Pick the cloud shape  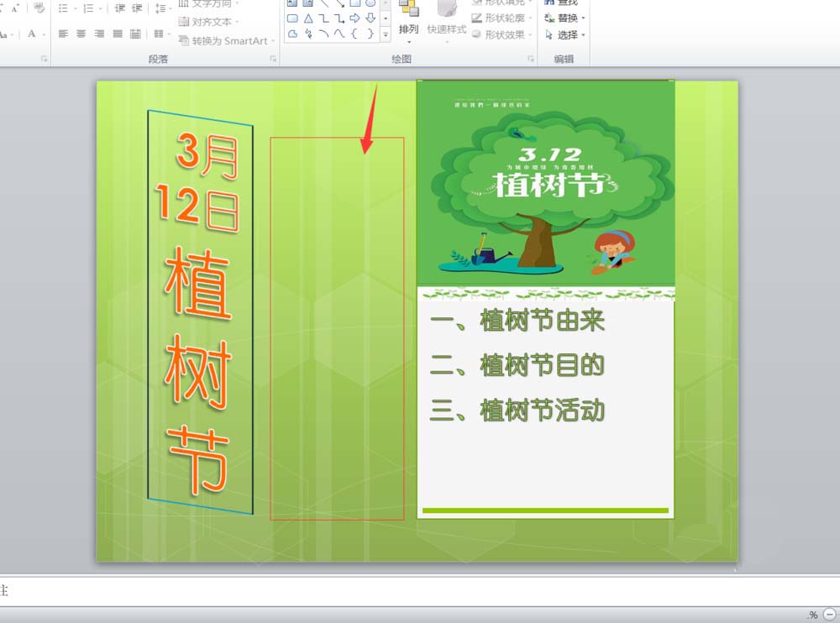(292, 34)
